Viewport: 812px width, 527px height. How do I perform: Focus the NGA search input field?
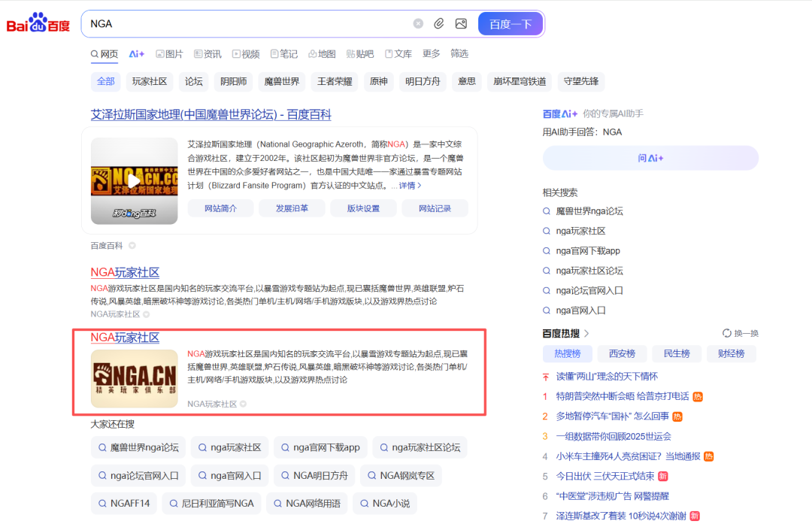click(x=249, y=24)
